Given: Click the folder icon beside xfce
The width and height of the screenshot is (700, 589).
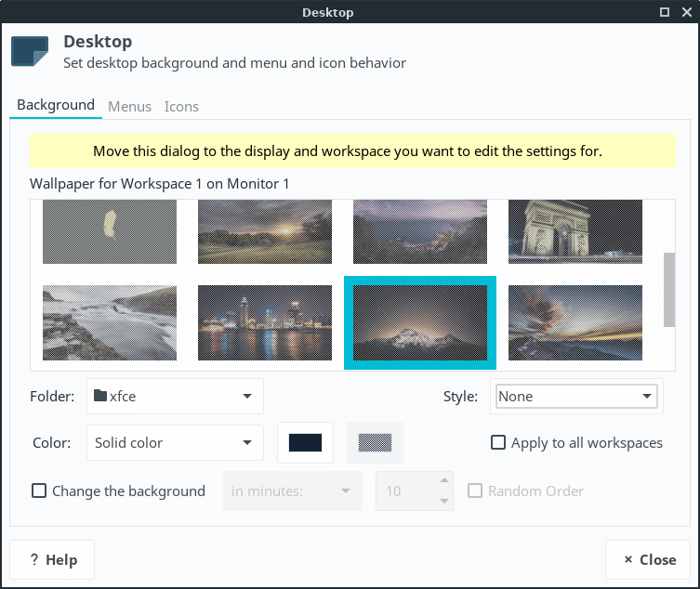Looking at the screenshot, I should (100, 397).
